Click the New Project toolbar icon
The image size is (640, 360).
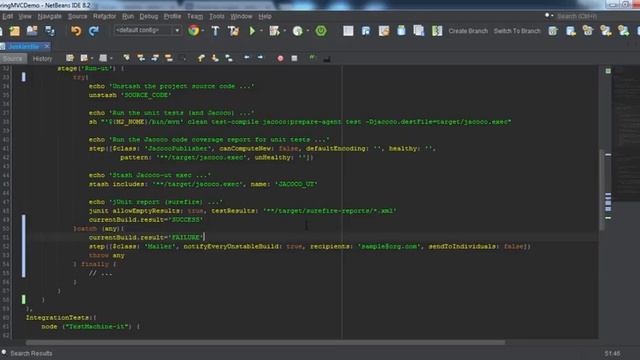pyautogui.click(x=15, y=31)
